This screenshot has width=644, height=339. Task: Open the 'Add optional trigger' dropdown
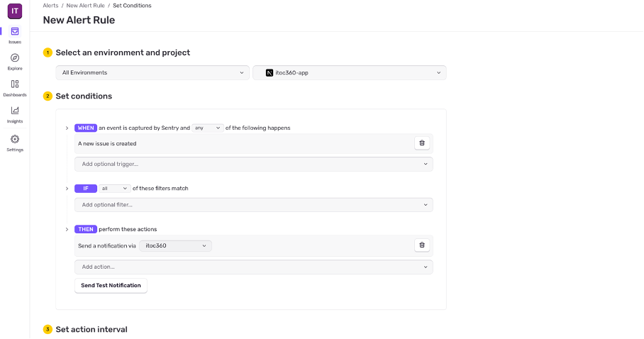pos(253,164)
